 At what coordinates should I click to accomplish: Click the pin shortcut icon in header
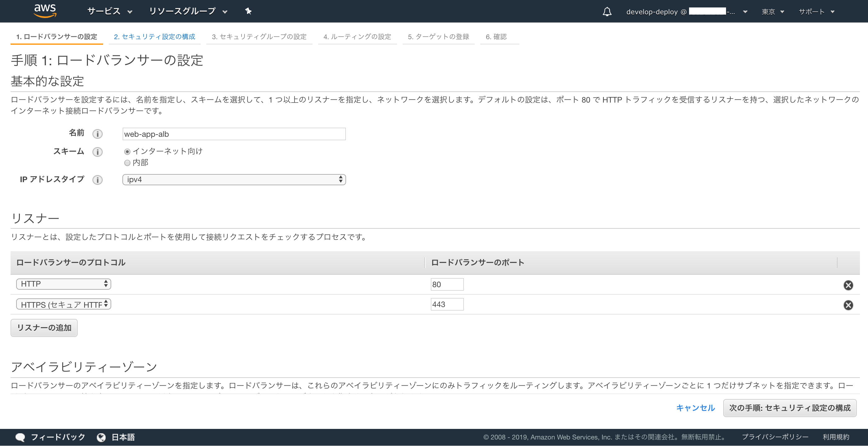pos(248,11)
